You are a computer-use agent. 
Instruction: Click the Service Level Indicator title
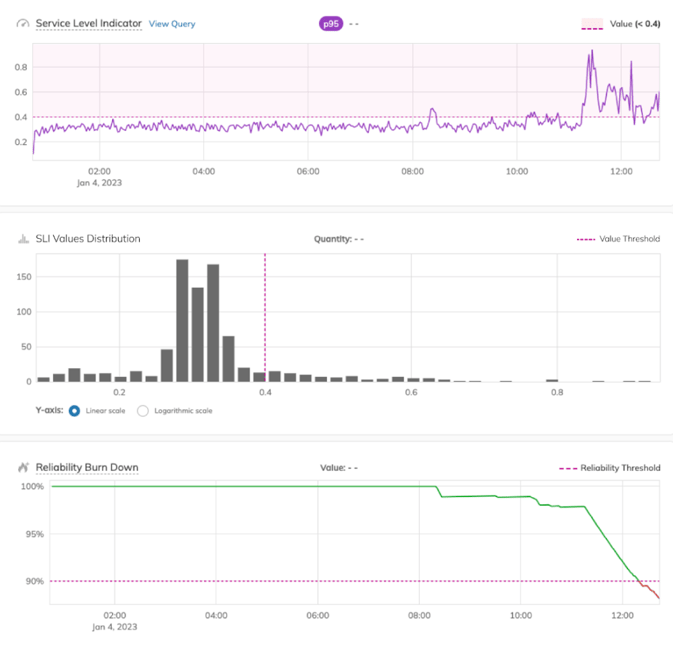(x=88, y=23)
